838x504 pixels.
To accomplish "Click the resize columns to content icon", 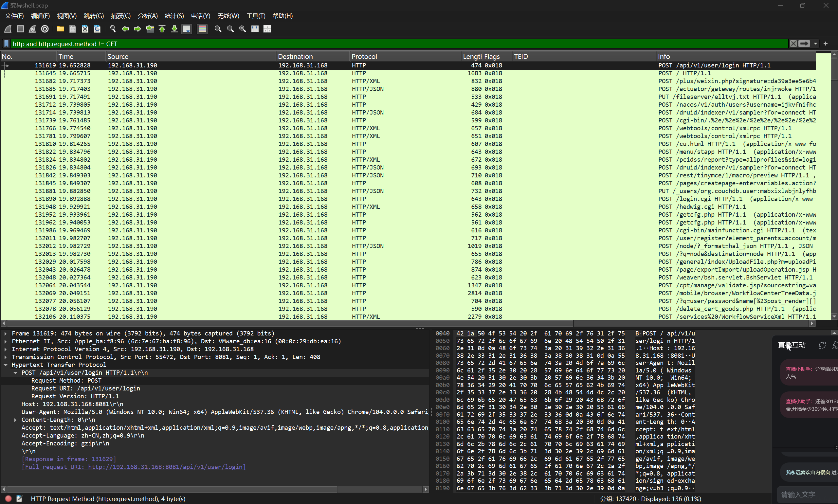I will pyautogui.click(x=255, y=29).
